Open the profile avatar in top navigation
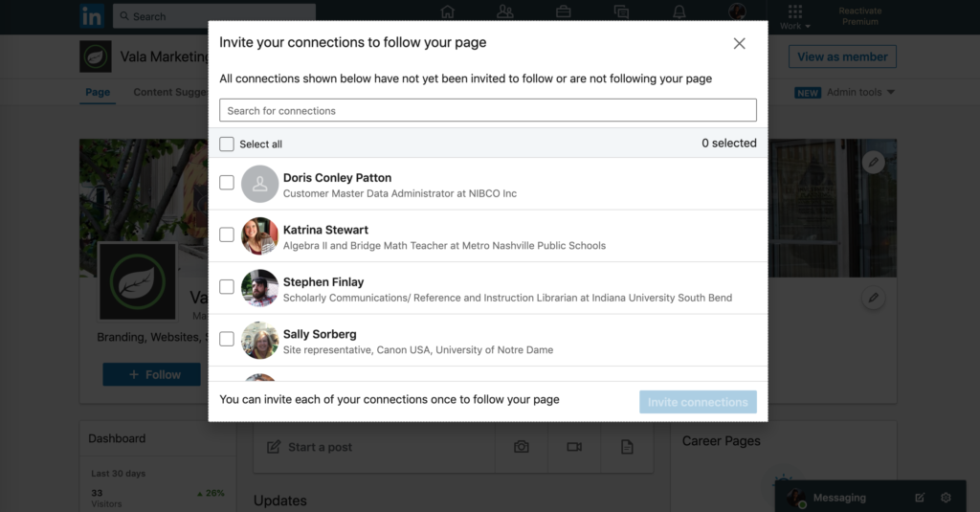The image size is (980, 512). tap(737, 11)
